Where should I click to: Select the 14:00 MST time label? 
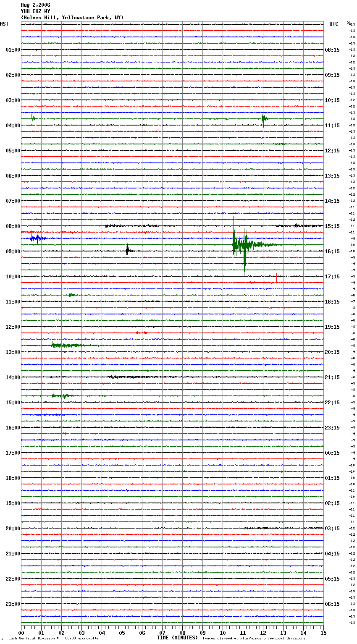click(x=13, y=377)
